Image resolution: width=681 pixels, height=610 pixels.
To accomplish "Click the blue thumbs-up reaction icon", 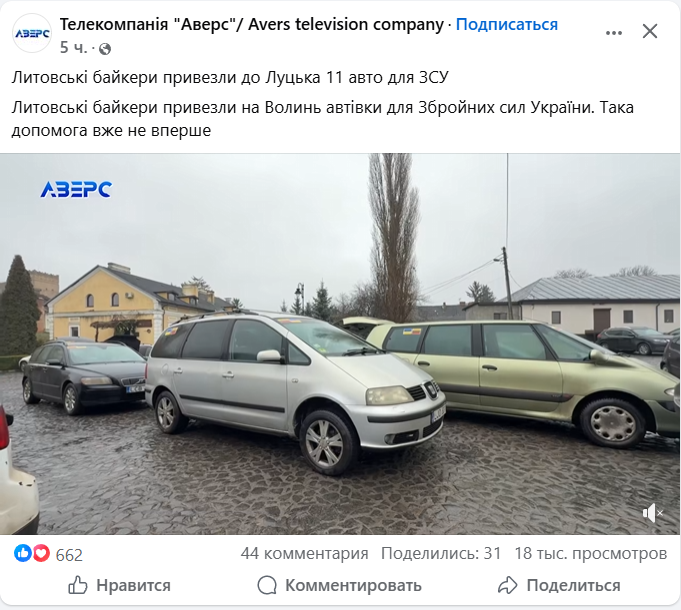I will tap(22, 553).
